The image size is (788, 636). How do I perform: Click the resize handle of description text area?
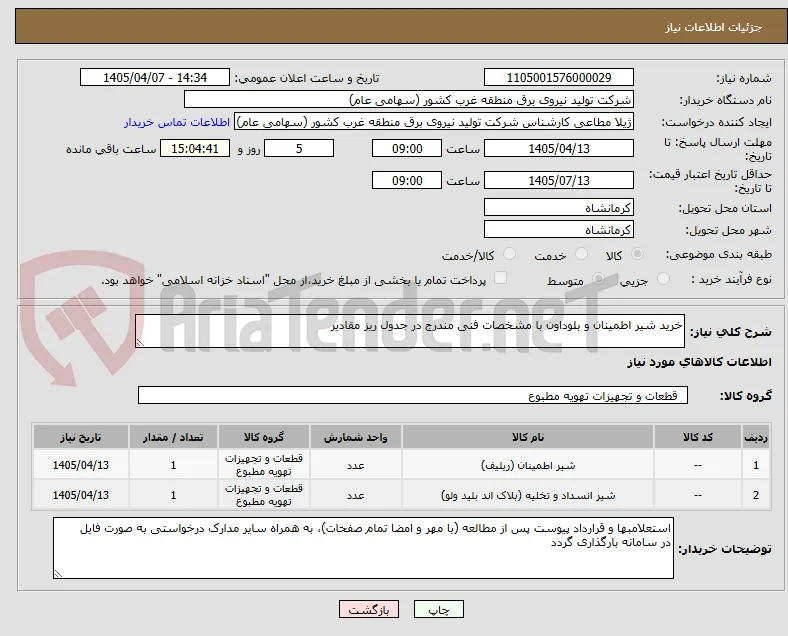coord(140,343)
